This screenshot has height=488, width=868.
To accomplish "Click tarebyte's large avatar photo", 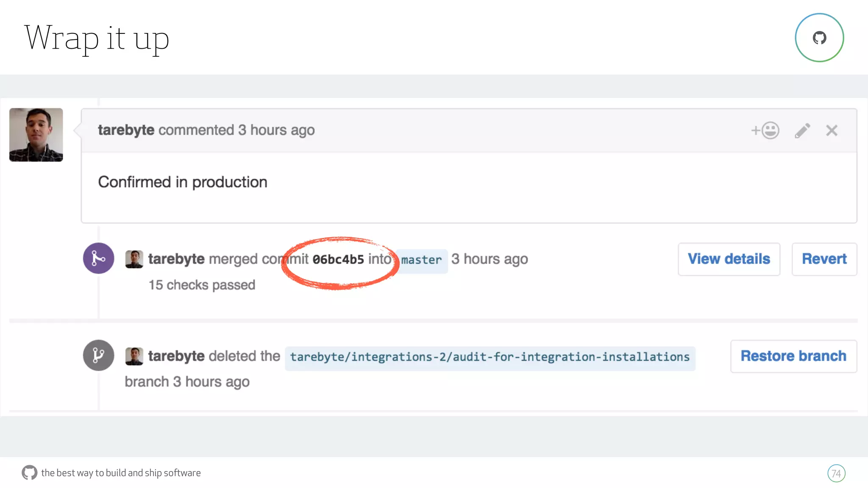I will pyautogui.click(x=36, y=135).
